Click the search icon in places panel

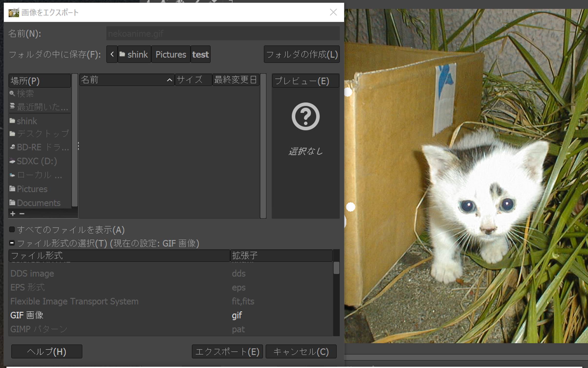(12, 93)
